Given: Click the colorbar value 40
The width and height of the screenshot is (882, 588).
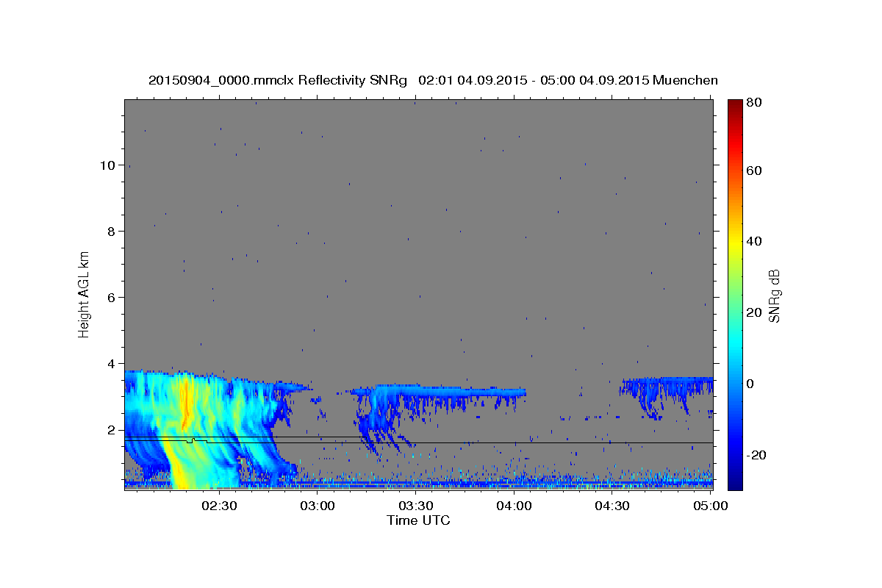Looking at the screenshot, I should click(753, 241).
